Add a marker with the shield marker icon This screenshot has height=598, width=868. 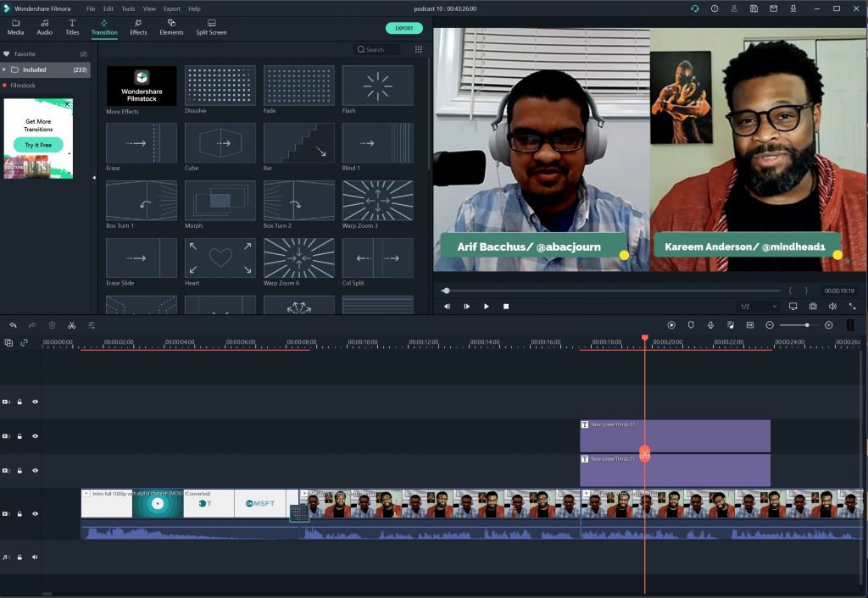pos(691,325)
